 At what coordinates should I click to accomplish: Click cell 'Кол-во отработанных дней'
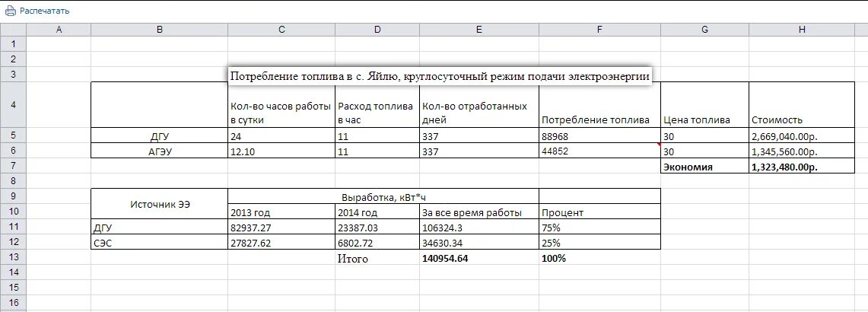click(x=479, y=105)
